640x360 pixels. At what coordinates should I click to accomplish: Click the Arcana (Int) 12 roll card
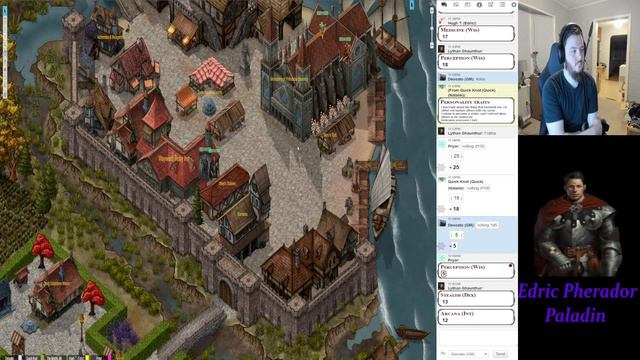pos(476,317)
